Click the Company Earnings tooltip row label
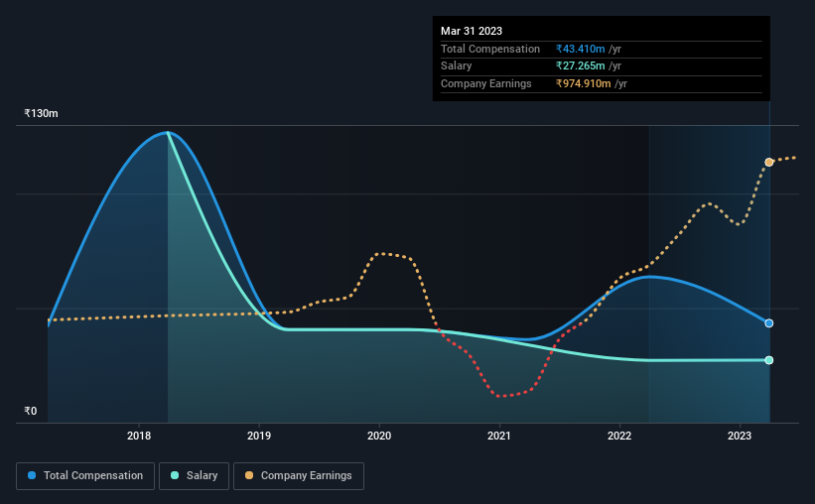815x504 pixels. [x=486, y=83]
